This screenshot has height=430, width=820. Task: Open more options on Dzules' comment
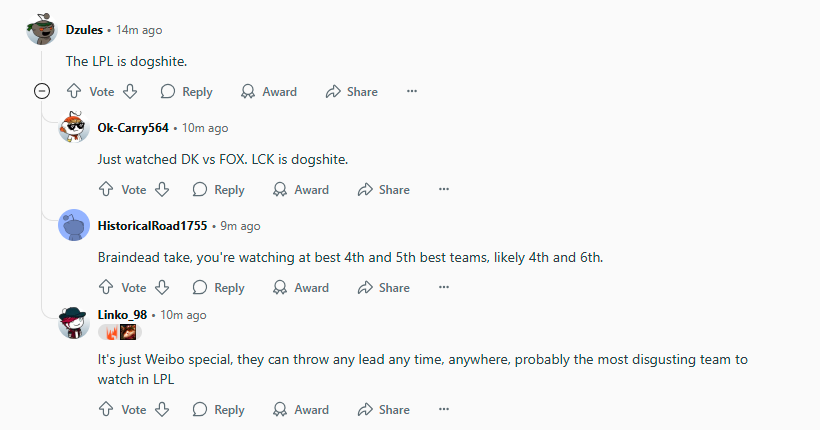[x=412, y=92]
